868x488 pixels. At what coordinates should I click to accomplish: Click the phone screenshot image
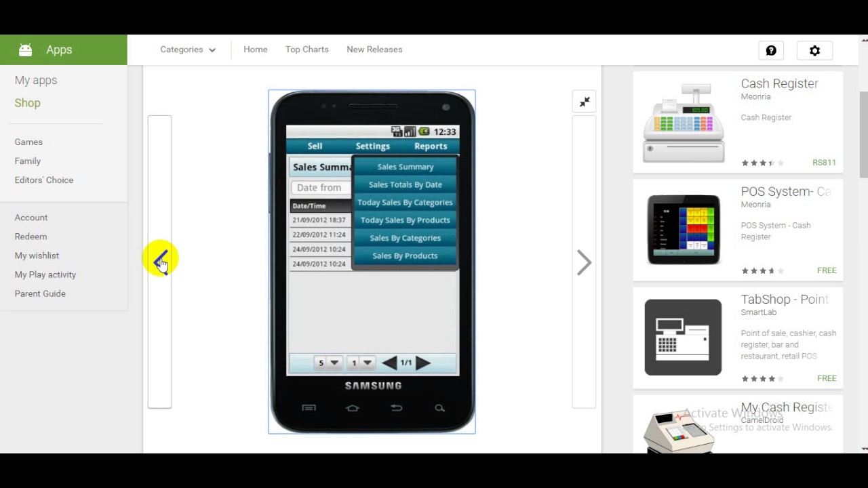coord(372,262)
